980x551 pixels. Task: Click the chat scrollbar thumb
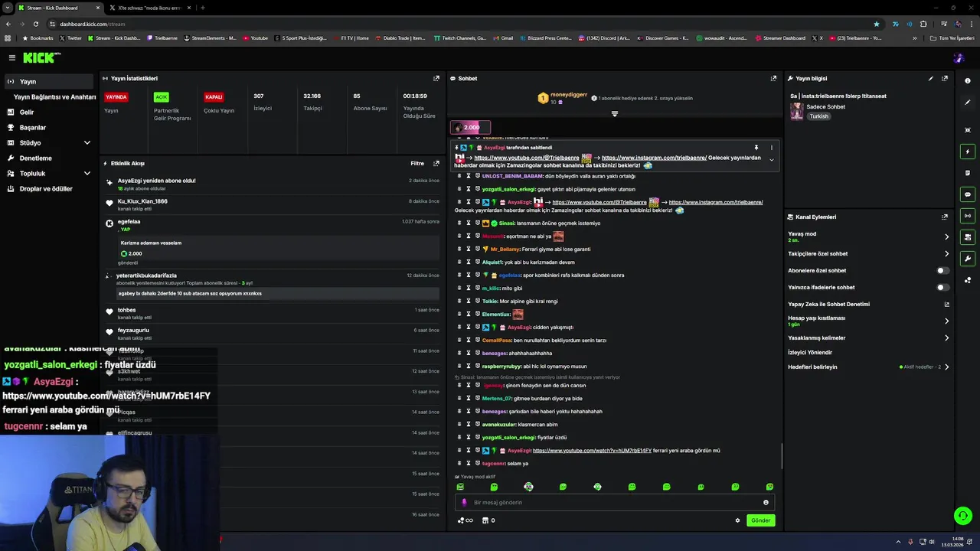pos(781,456)
